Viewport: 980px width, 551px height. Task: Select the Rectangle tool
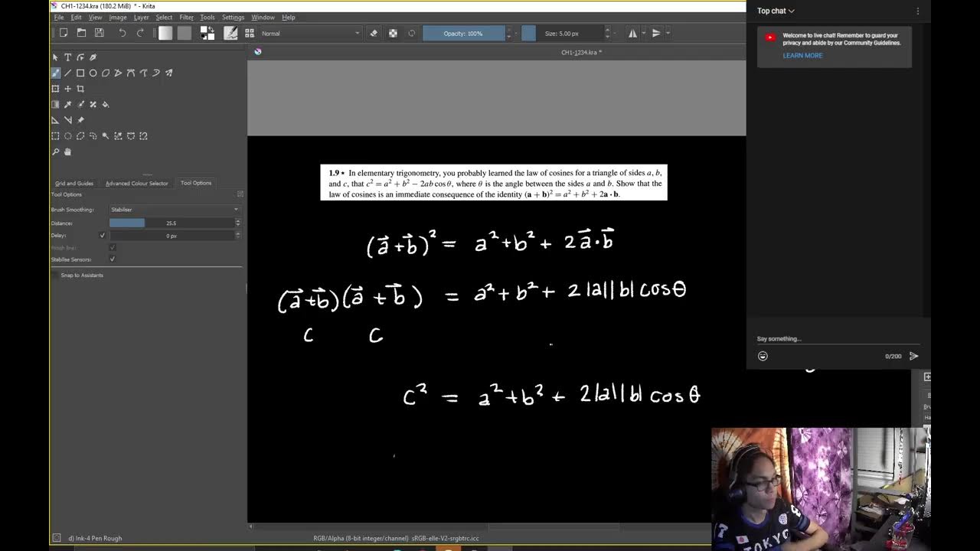click(x=80, y=73)
